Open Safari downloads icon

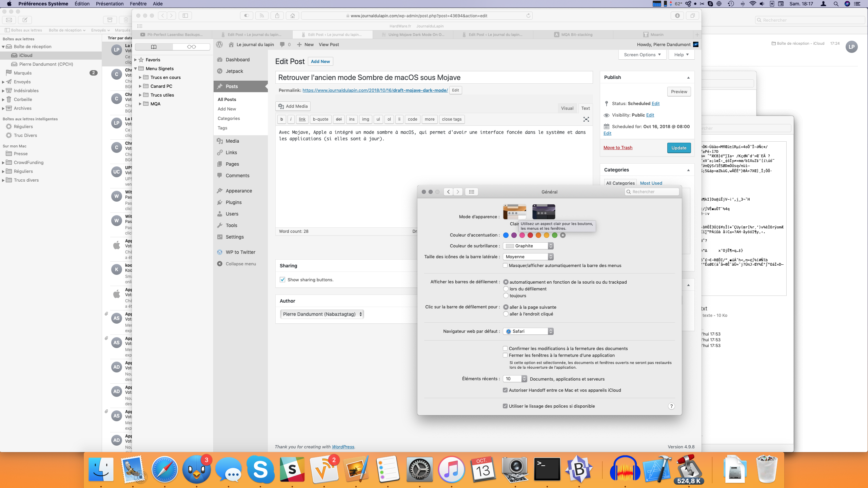677,16
